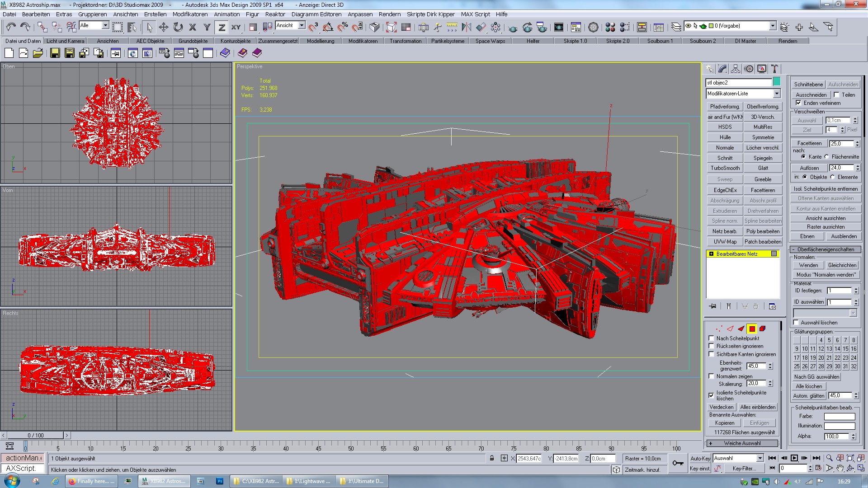Open the Modifikatoren menu
The height and width of the screenshot is (488, 868).
click(190, 14)
